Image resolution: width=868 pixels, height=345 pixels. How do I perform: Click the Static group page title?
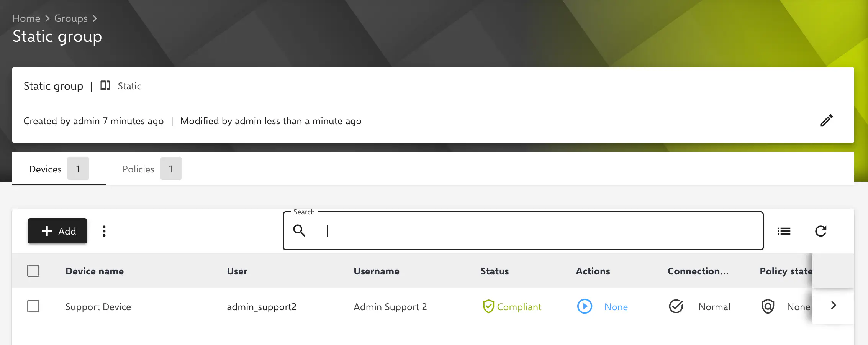tap(57, 36)
